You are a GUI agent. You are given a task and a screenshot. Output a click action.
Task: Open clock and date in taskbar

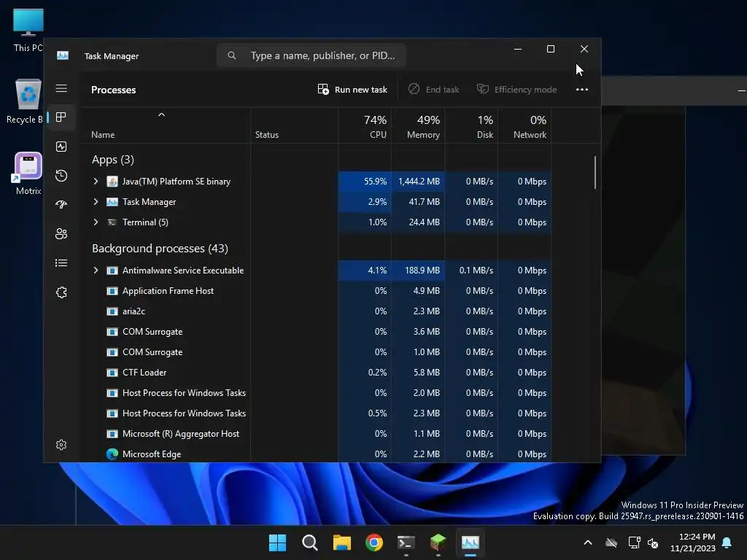tap(693, 542)
